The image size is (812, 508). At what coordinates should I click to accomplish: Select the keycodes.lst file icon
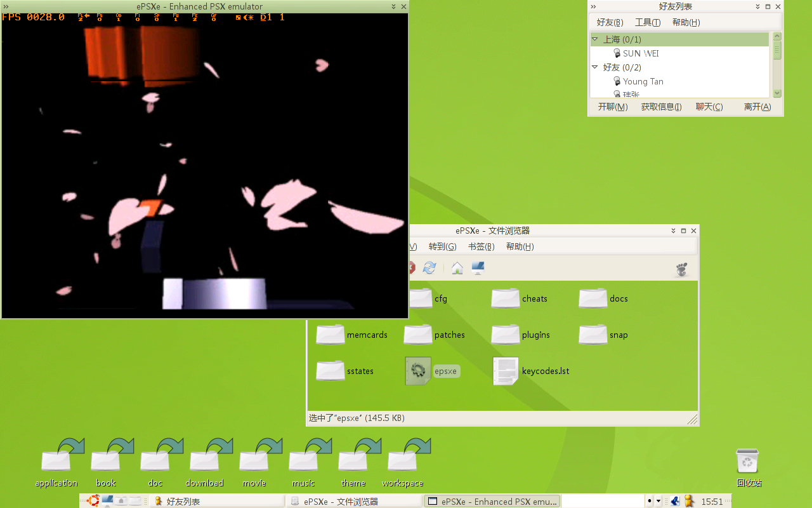point(506,371)
